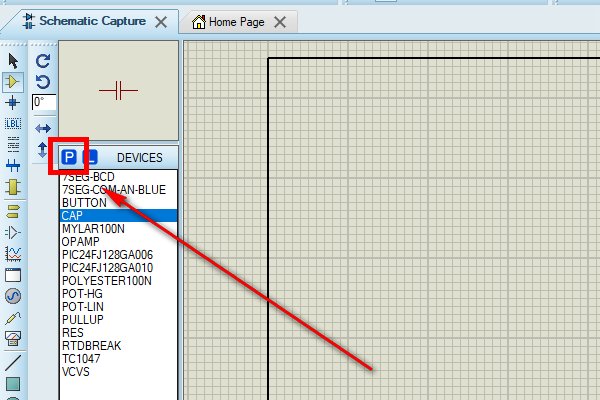The height and width of the screenshot is (400, 600).
Task: Select the Selection Mode arrow tool
Action: pos(13,61)
